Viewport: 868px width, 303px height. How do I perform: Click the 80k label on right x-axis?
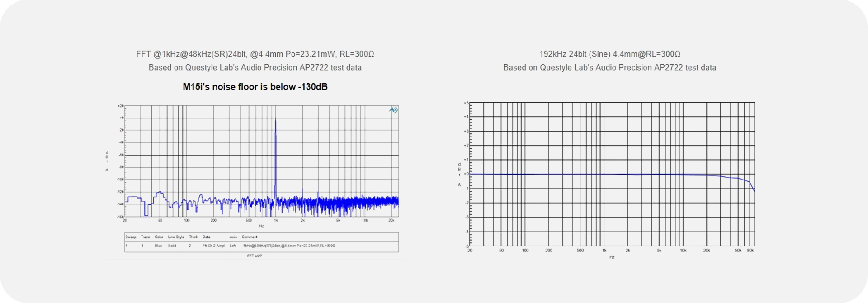click(x=750, y=250)
